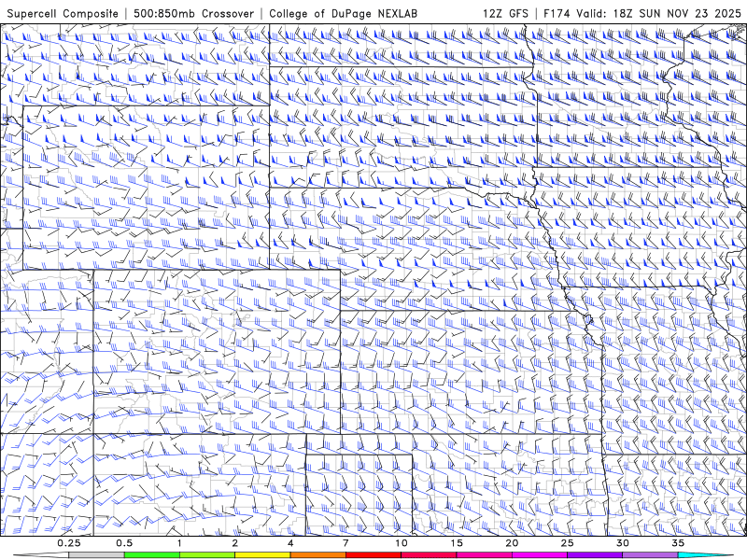Click the legend value 25

click(567, 543)
